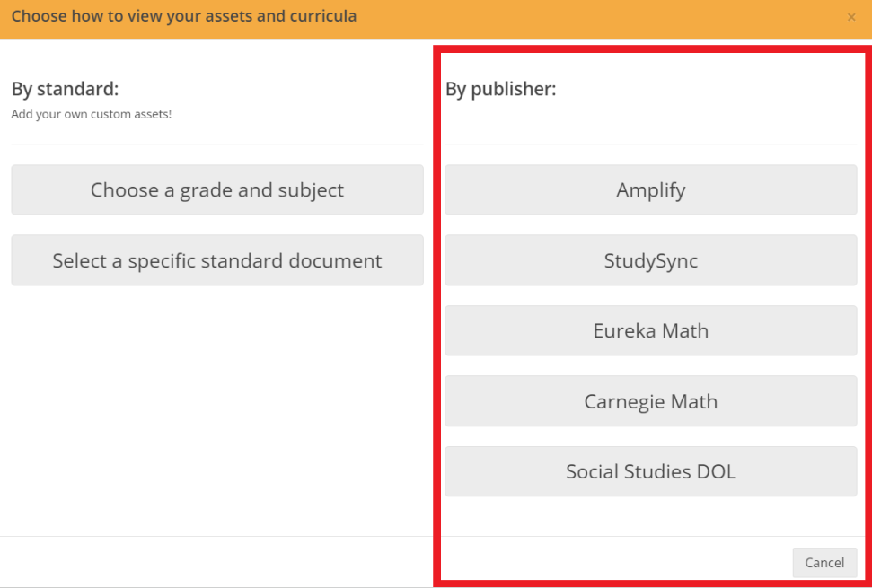View curricula from Amplify
The image size is (872, 588).
(650, 189)
